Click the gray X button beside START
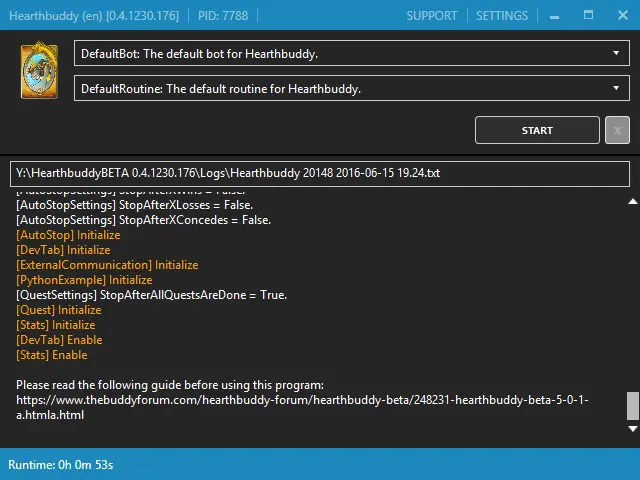The image size is (640, 480). pyautogui.click(x=618, y=130)
